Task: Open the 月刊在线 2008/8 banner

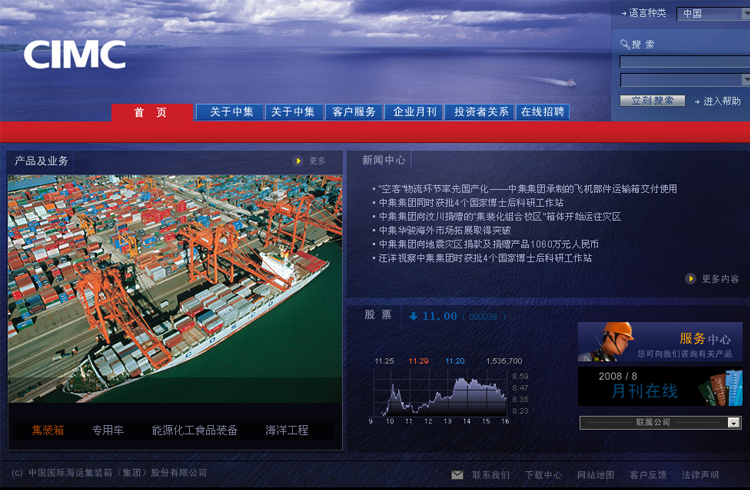Action: [660, 387]
